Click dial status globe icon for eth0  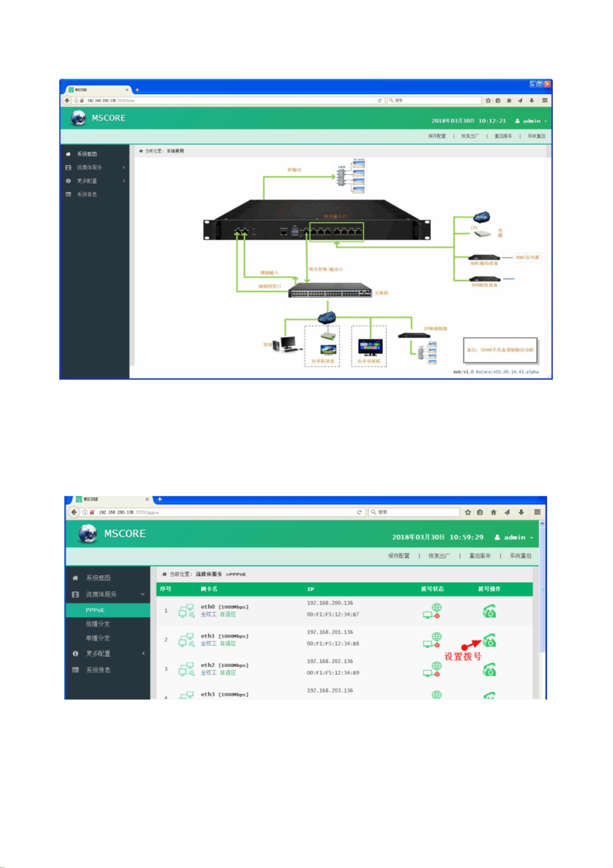(433, 611)
